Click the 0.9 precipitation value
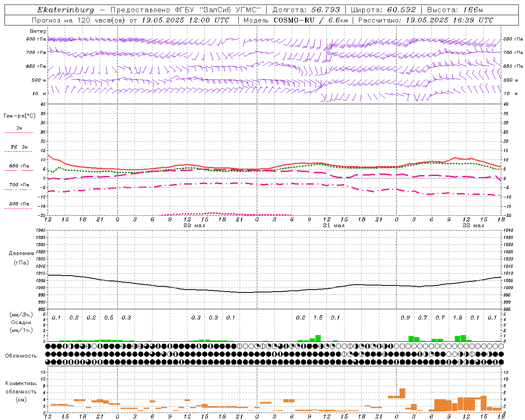 coord(405,318)
